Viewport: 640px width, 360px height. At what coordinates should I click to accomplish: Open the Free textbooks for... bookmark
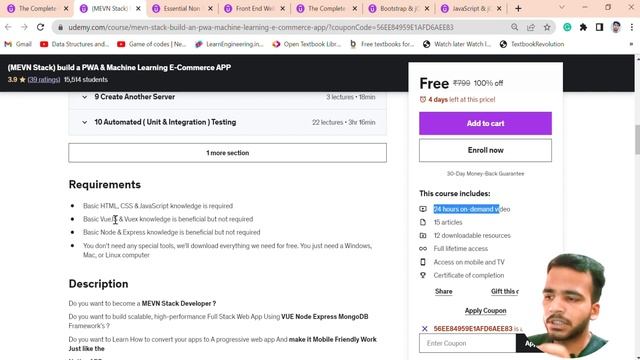[382, 44]
